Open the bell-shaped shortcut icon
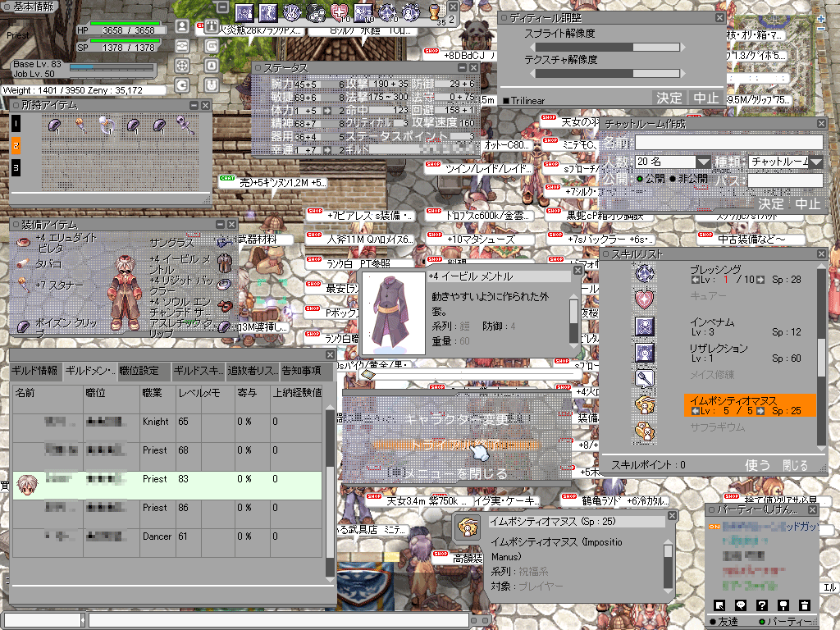This screenshot has width=840, height=630. (212, 66)
